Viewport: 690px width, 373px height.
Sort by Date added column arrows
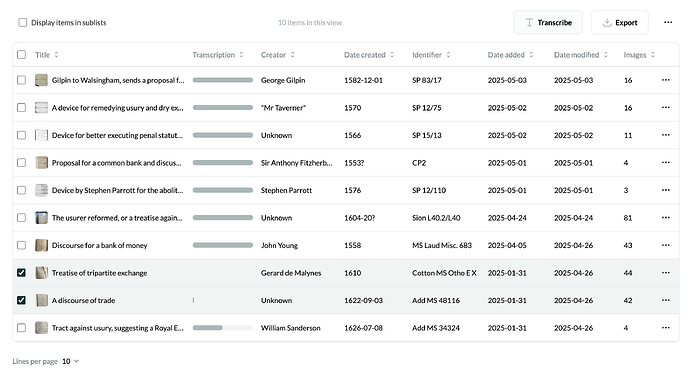(x=531, y=55)
